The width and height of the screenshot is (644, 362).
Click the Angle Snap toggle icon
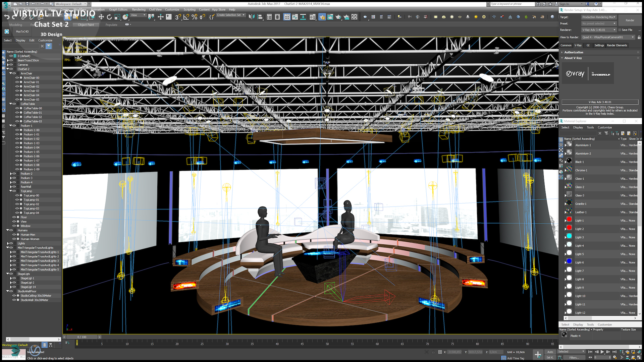(x=186, y=17)
